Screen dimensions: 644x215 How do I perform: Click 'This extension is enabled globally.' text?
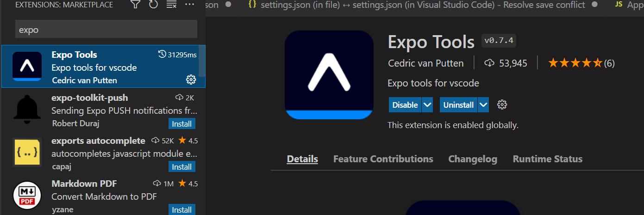coord(453,125)
